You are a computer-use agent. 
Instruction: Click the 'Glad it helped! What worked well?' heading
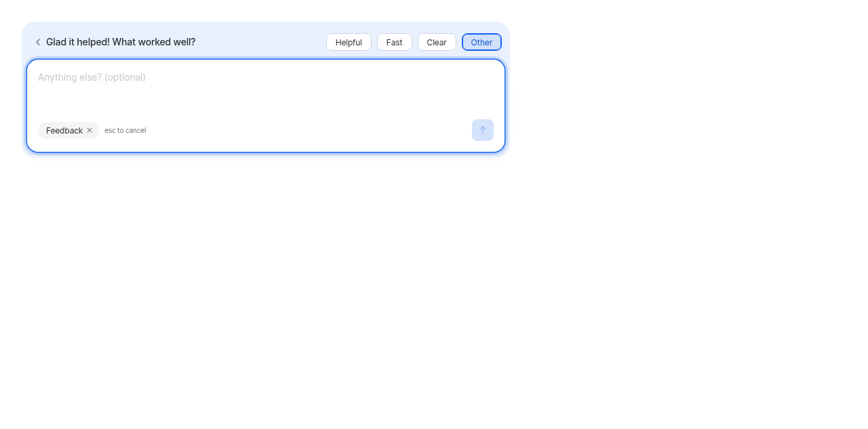click(x=121, y=42)
